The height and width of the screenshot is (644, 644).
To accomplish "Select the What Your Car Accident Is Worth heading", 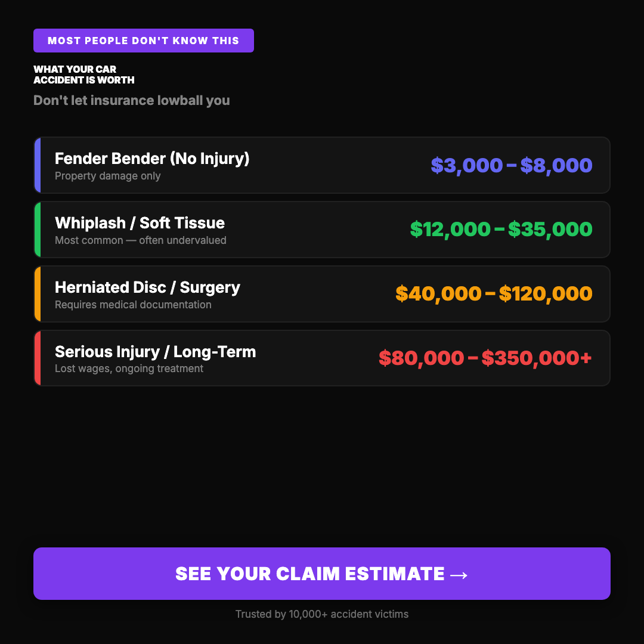I will coord(84,75).
